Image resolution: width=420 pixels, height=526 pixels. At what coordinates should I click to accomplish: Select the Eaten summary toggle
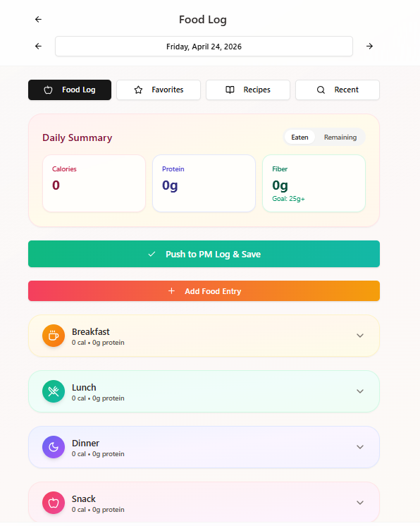click(299, 137)
